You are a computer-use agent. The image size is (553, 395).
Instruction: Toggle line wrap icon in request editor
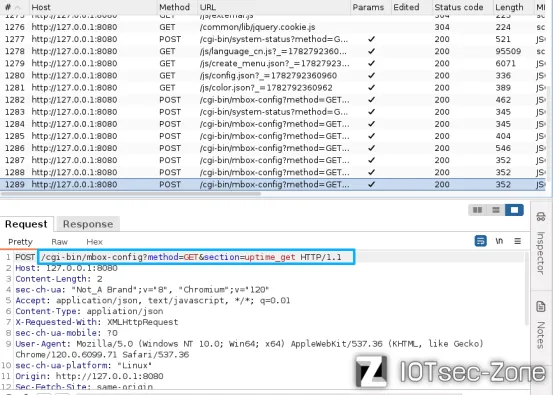[x=480, y=241]
